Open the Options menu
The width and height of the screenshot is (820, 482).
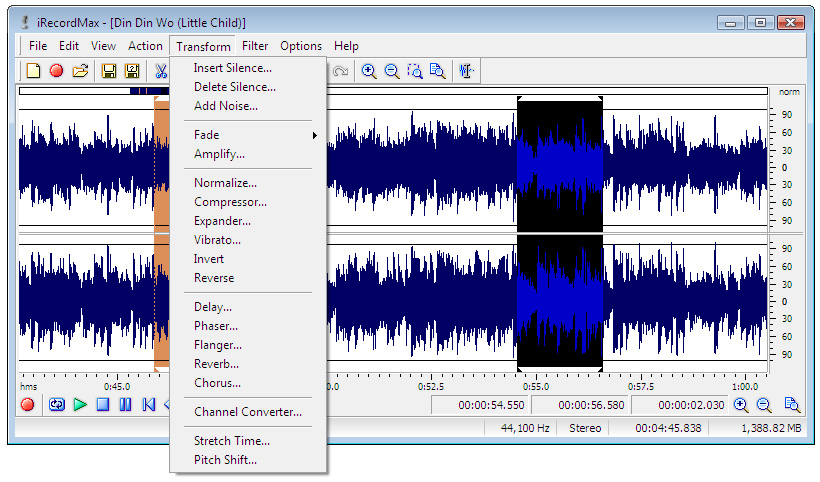(x=301, y=46)
